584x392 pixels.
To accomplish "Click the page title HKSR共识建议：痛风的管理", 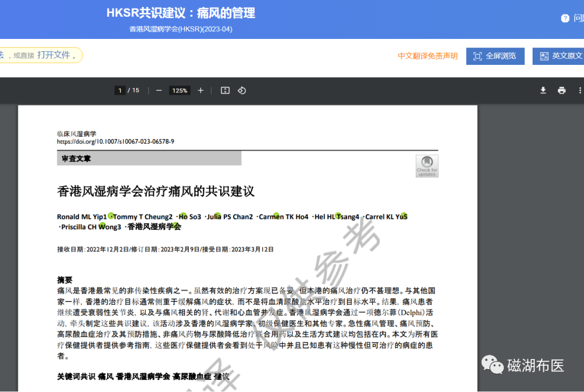I will (x=181, y=13).
